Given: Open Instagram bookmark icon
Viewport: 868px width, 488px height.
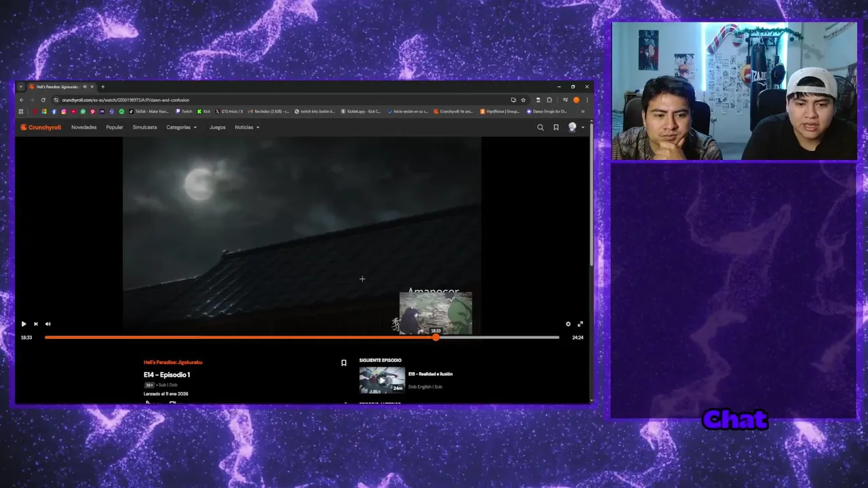Looking at the screenshot, I should [x=64, y=111].
